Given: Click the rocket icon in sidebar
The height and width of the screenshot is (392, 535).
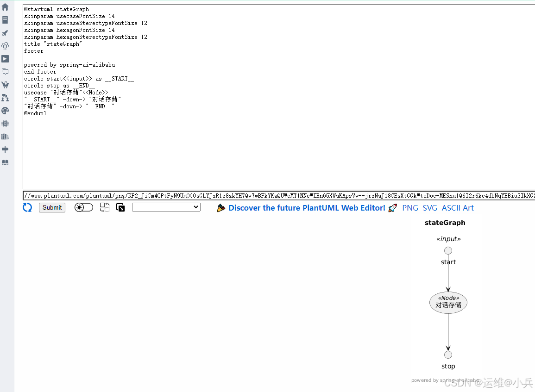Looking at the screenshot, I should click(5, 33).
